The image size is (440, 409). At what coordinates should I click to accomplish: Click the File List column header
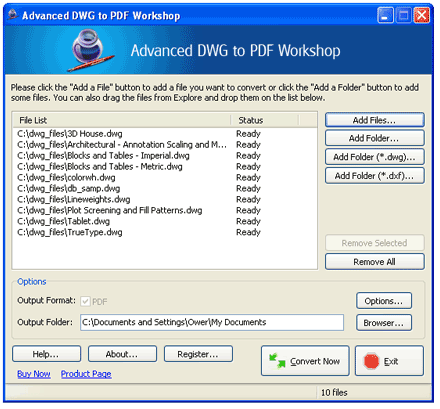pyautogui.click(x=121, y=120)
